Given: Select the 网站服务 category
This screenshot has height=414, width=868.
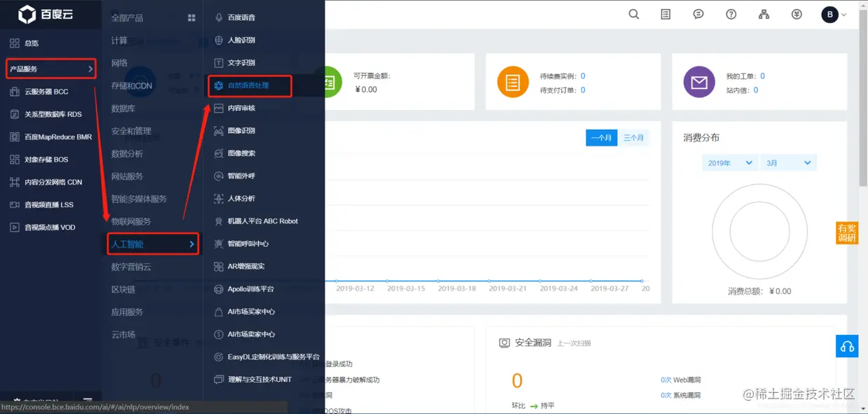Looking at the screenshot, I should [x=127, y=176].
